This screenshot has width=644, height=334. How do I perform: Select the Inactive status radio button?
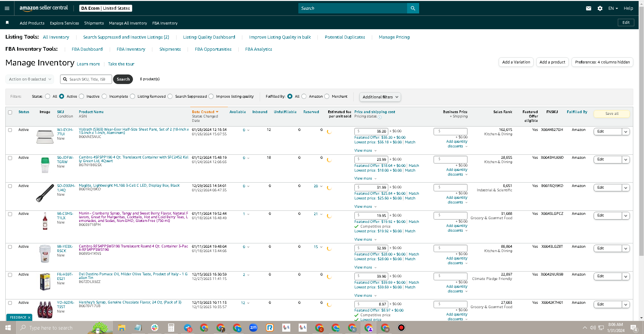82,96
